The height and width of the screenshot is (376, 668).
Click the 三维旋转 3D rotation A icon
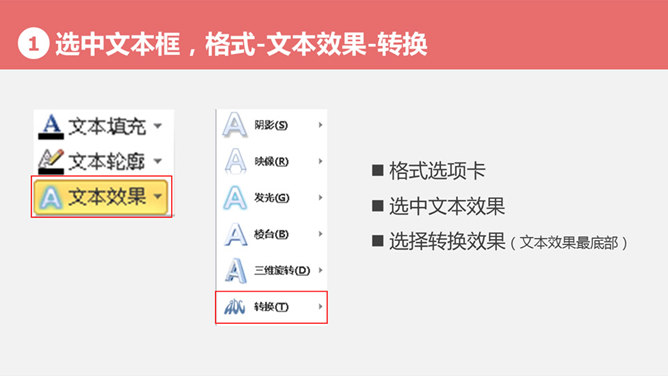[x=235, y=270]
